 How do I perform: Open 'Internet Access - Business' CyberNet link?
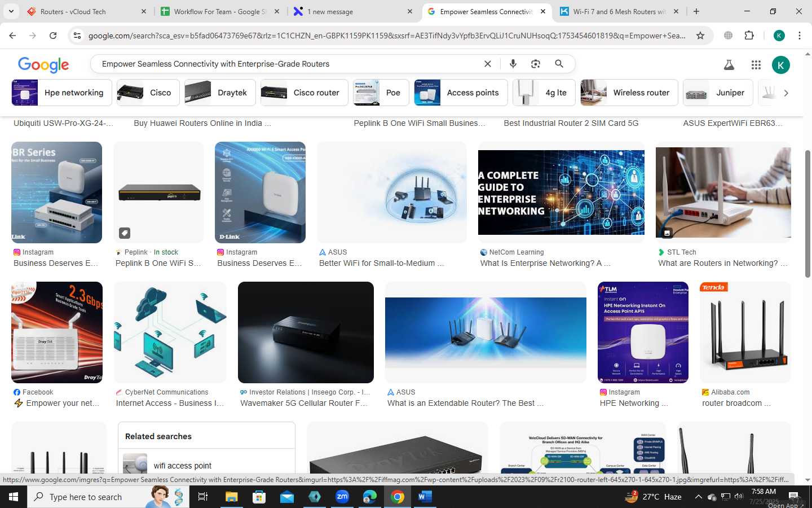pyautogui.click(x=170, y=403)
